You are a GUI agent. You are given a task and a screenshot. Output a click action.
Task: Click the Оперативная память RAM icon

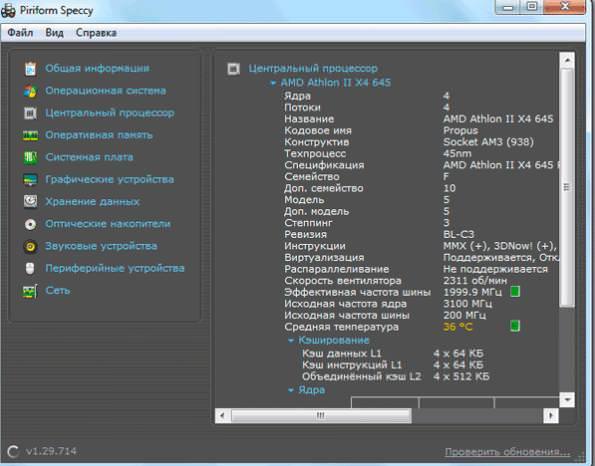(30, 135)
